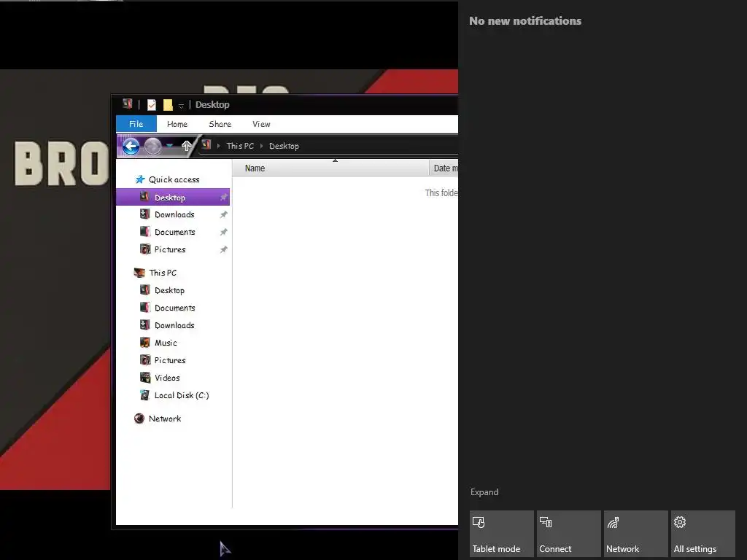Image resolution: width=747 pixels, height=560 pixels.
Task: Expand the quick actions via Expand link
Action: coord(484,492)
